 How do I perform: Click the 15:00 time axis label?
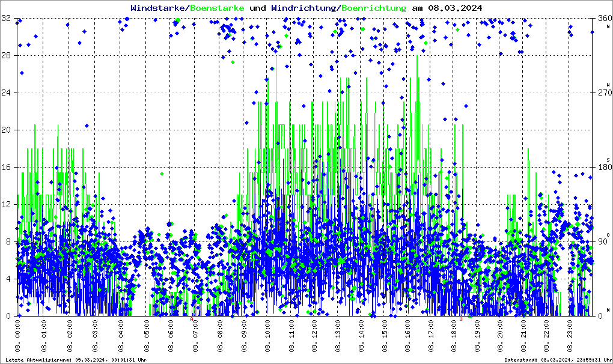[x=385, y=336]
